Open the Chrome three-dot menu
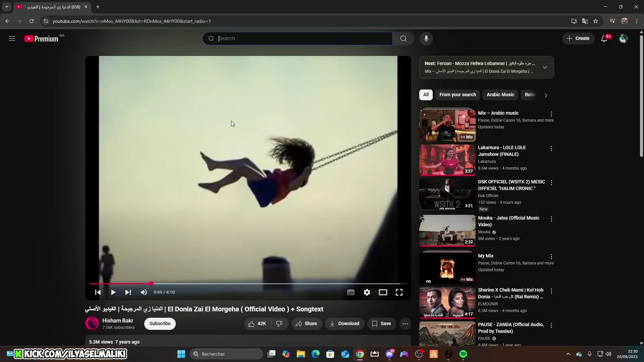Image resolution: width=644 pixels, height=362 pixels. (637, 21)
